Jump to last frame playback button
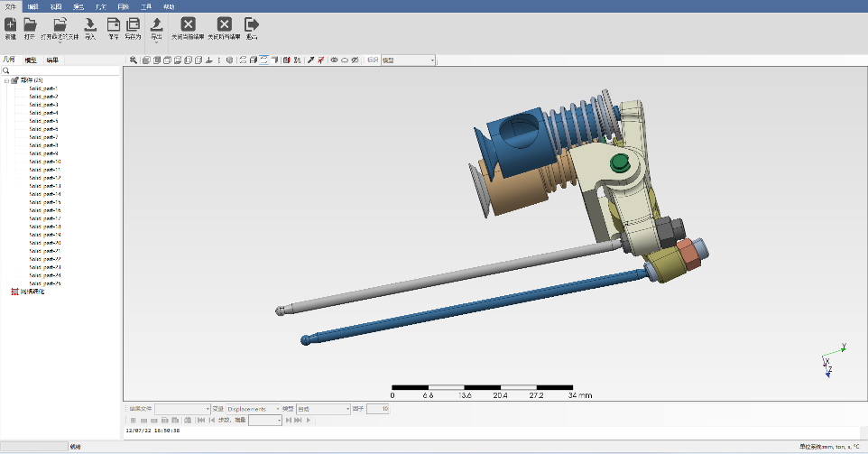The image size is (868, 454). pos(299,421)
